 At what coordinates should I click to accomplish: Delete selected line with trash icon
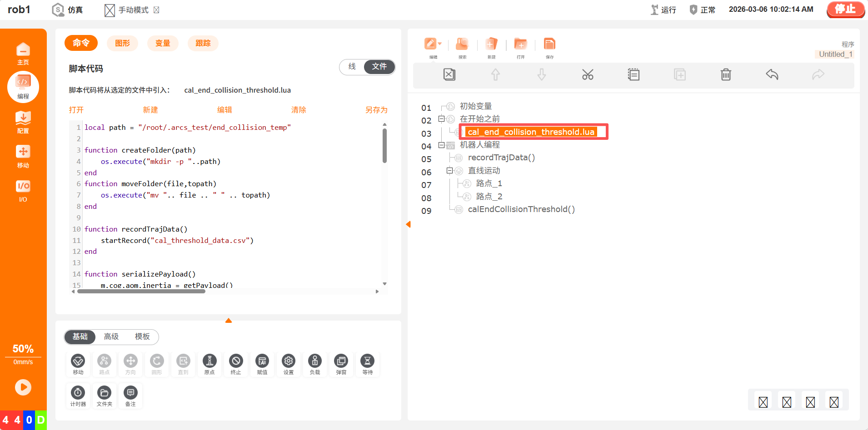point(726,75)
